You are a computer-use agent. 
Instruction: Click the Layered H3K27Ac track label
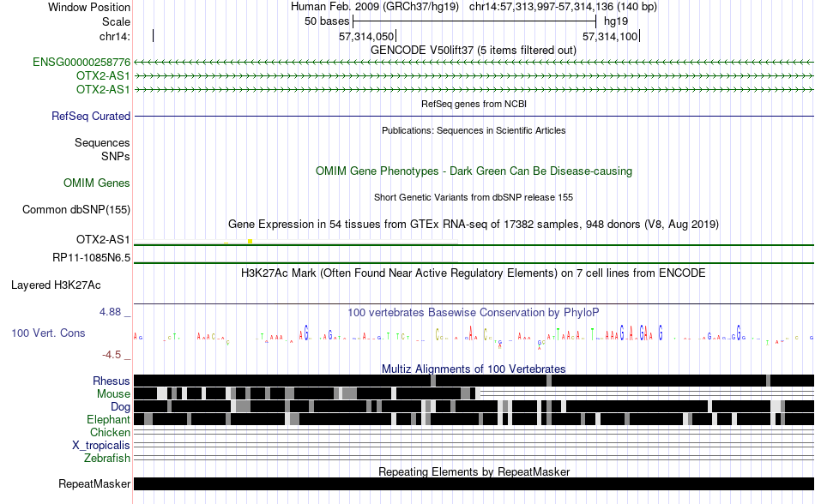pos(56,285)
